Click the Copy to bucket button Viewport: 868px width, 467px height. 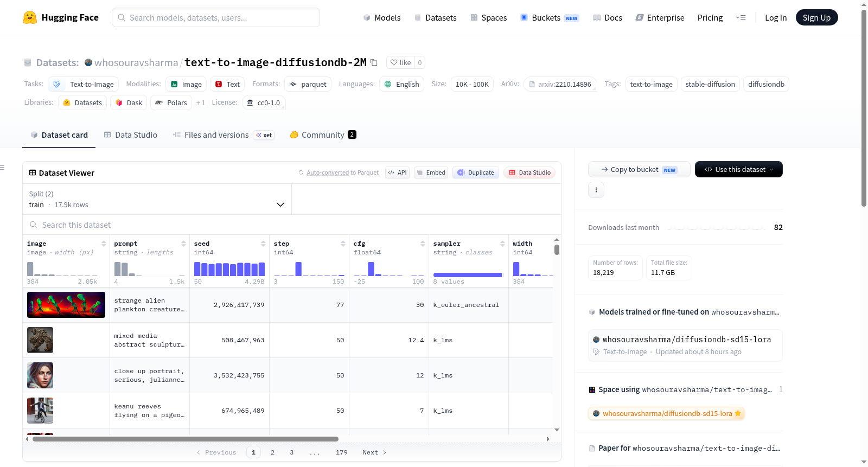(639, 169)
